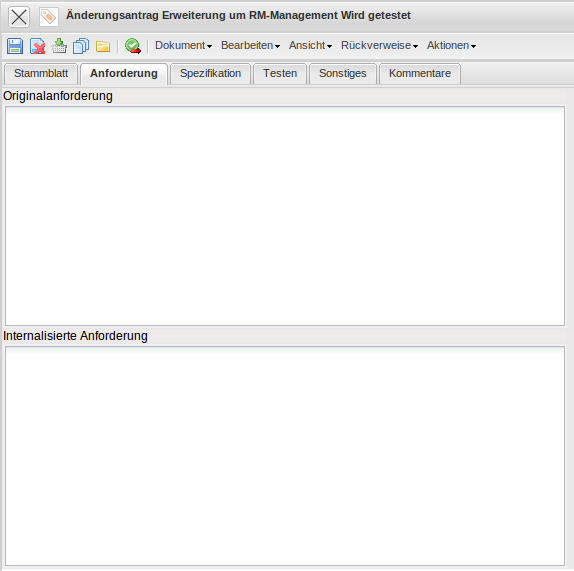Go to the Testen tab
This screenshot has width=574, height=571.
point(280,74)
